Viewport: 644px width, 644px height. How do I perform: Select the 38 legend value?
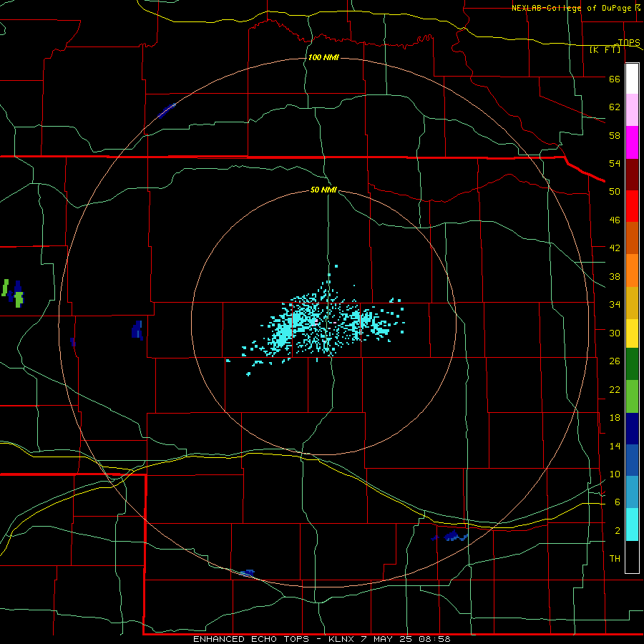click(x=615, y=276)
